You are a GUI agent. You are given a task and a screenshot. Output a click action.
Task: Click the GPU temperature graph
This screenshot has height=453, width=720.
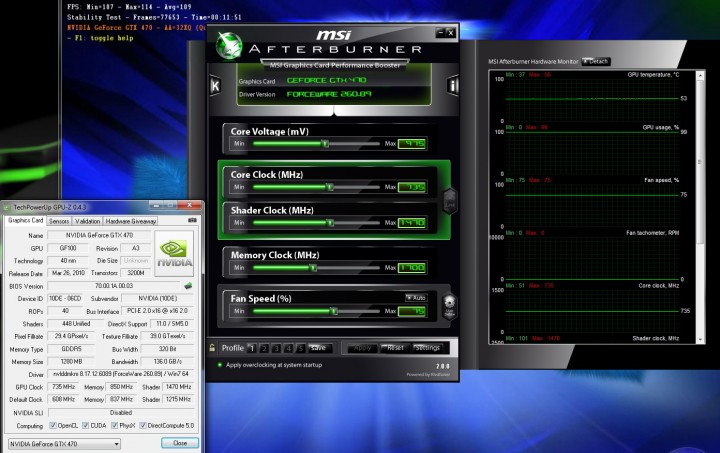(592, 99)
